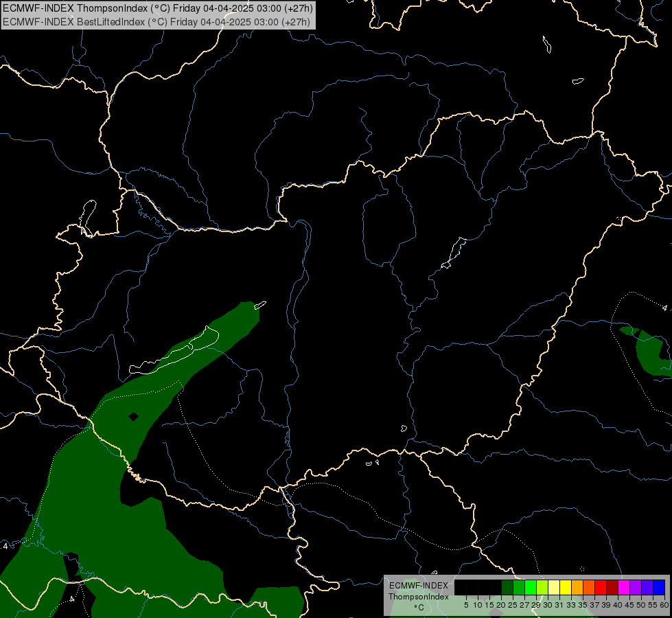The width and height of the screenshot is (672, 618).
Task: Click the legend scale value '15'
Action: 489,605
